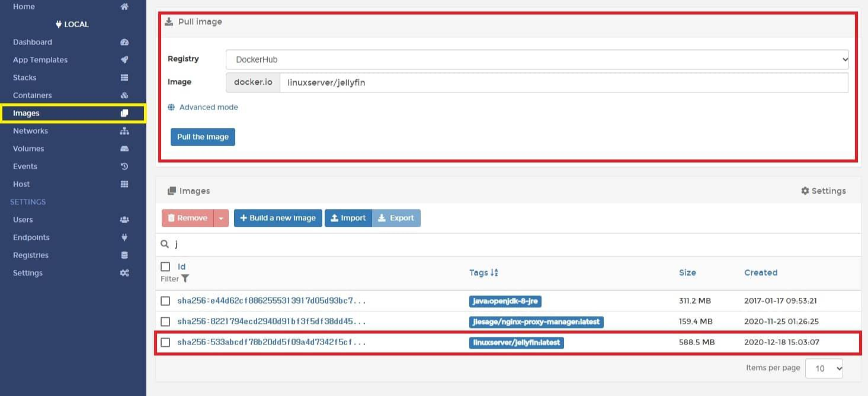Open the Dashboard page

click(33, 42)
